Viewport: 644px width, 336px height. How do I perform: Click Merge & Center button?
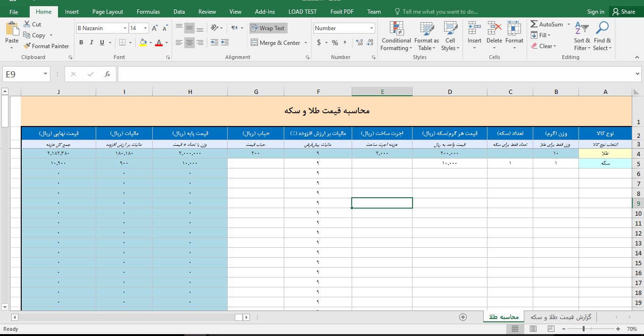click(275, 42)
